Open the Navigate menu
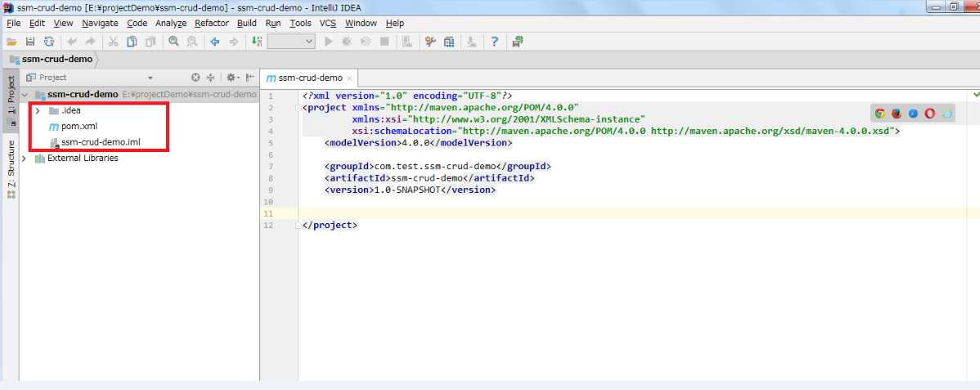The image size is (980, 390). (100, 23)
